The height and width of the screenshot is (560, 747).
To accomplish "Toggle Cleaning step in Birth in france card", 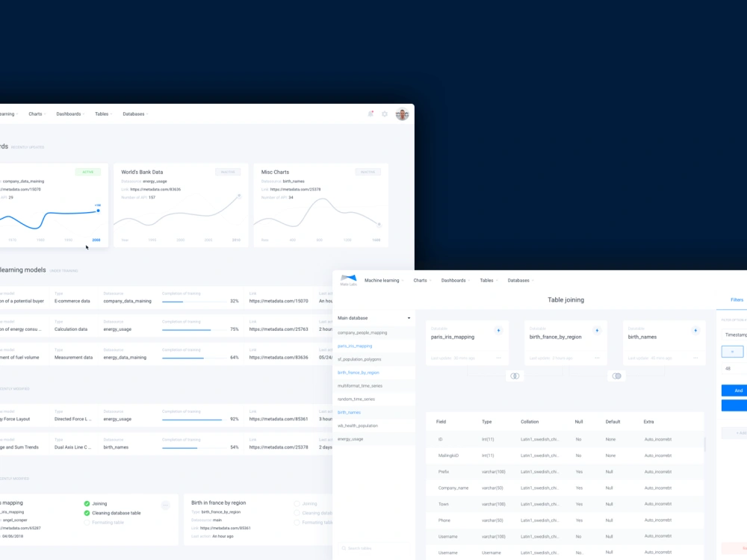I will click(297, 513).
